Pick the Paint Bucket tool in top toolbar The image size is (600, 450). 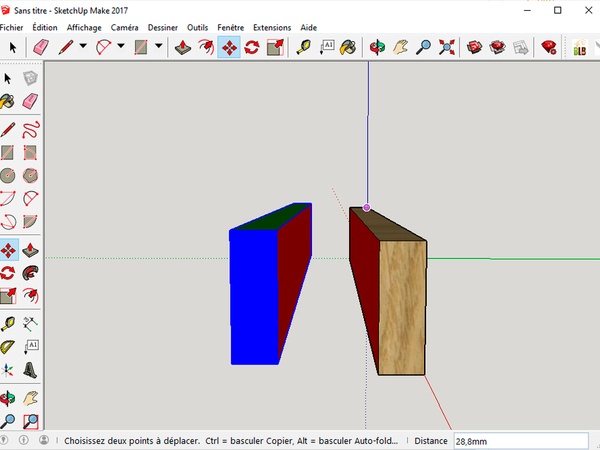coord(347,47)
